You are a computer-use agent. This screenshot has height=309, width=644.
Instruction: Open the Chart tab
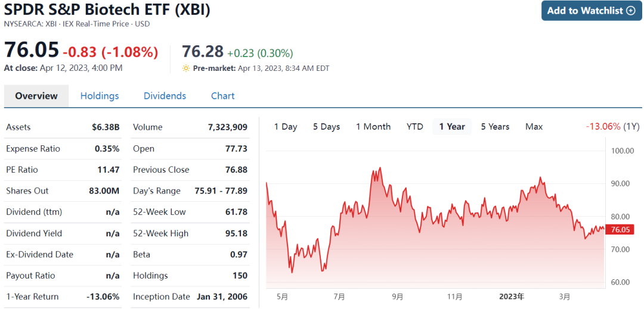(222, 96)
